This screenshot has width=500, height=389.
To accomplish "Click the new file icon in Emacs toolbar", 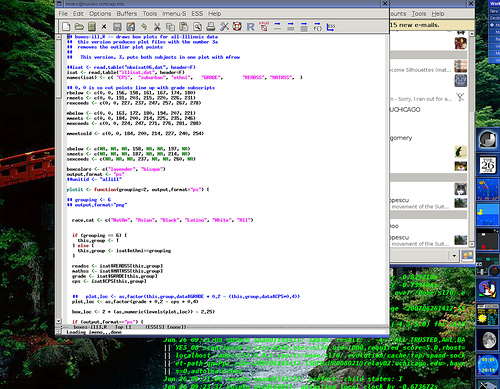I will (x=66, y=26).
